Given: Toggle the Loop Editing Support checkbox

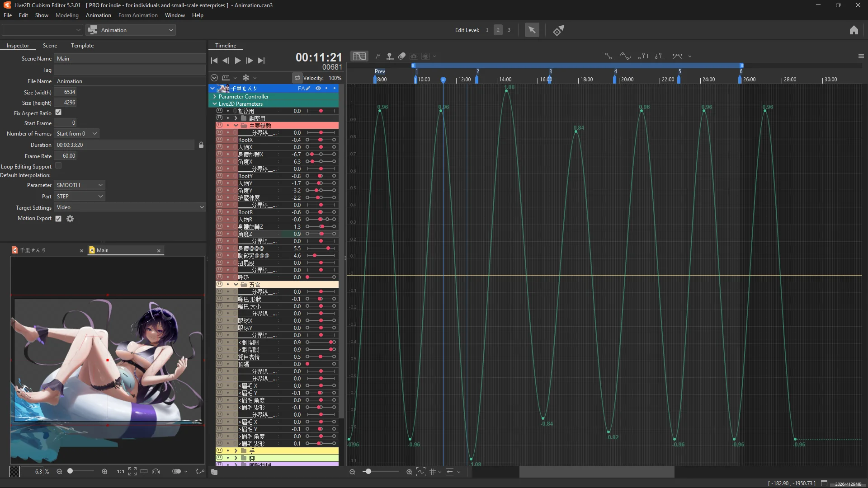Looking at the screenshot, I should [x=58, y=166].
